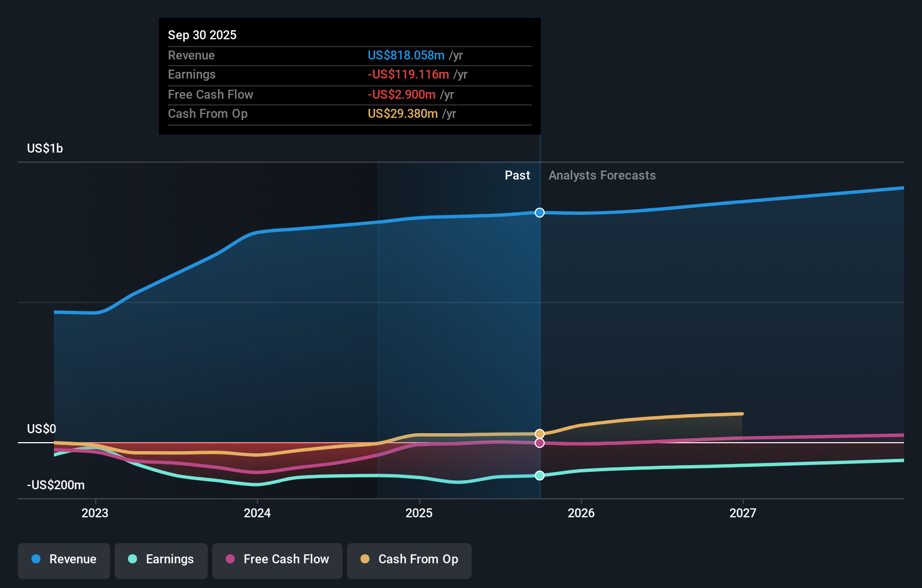
Task: Hide the Revenue line via its legend
Action: [63, 559]
